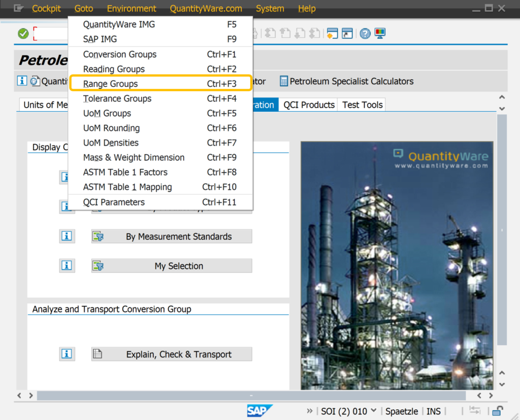Choose Mass & Weight Dimension entry

point(160,157)
